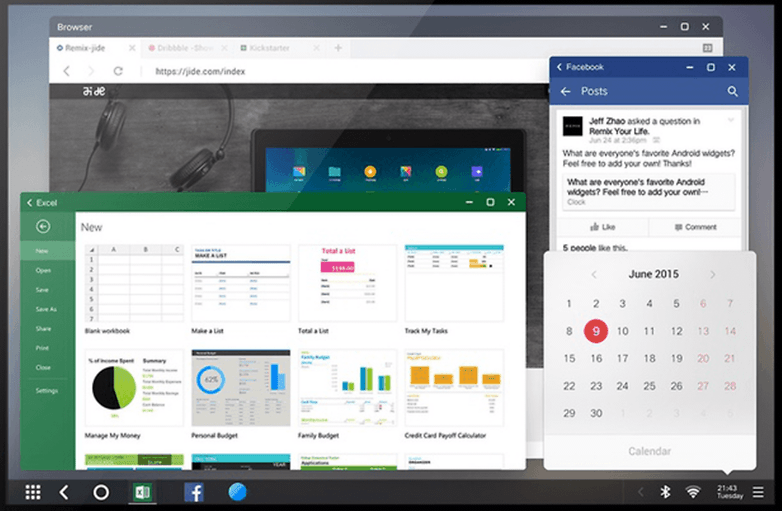
Task: Click the back chevron beside Excel title
Action: point(29,202)
